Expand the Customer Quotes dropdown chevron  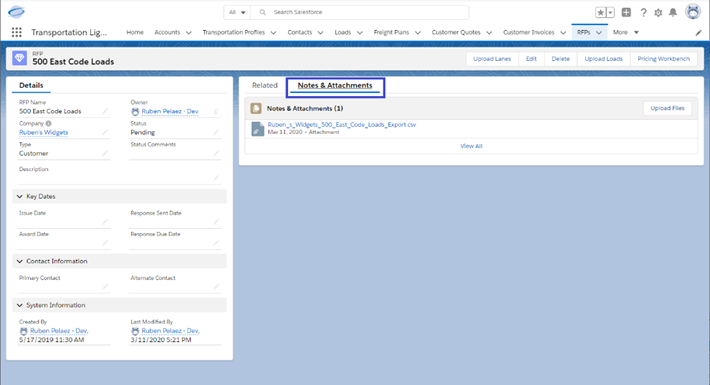[489, 33]
